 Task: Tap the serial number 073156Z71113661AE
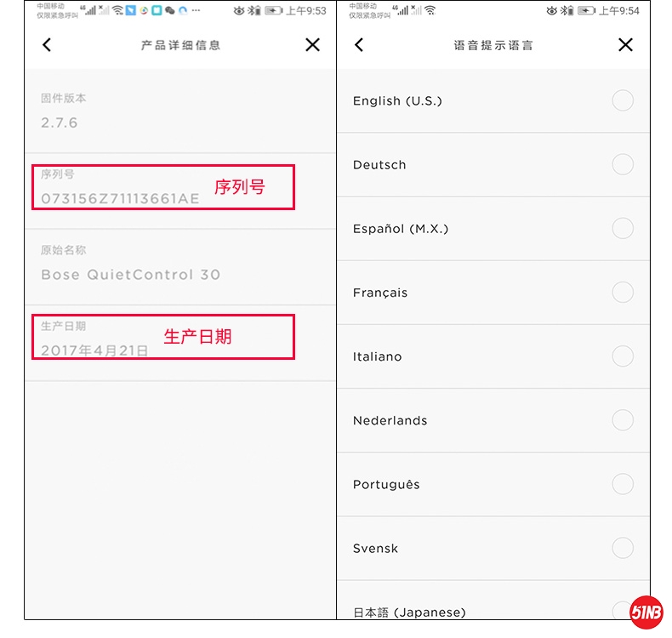(120, 198)
